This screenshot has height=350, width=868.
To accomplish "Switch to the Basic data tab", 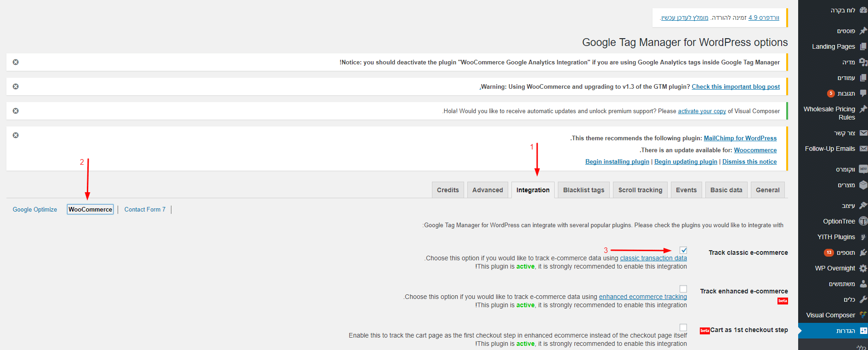I will 726,190.
